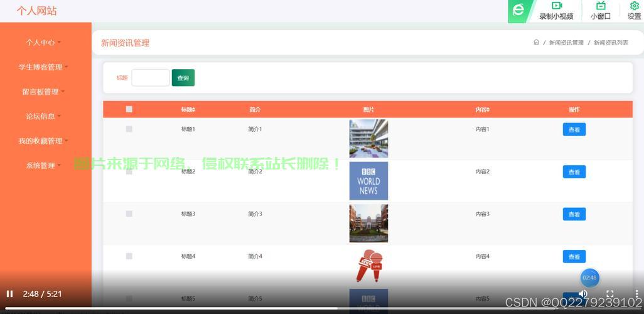The width and height of the screenshot is (644, 314).
Task: Open the campus courtyard thumbnail in row 1
Action: [x=368, y=139]
